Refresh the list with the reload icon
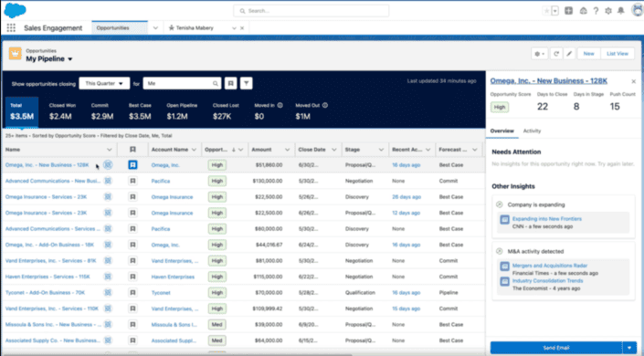Viewport: 644px width, 356px height. (556, 54)
